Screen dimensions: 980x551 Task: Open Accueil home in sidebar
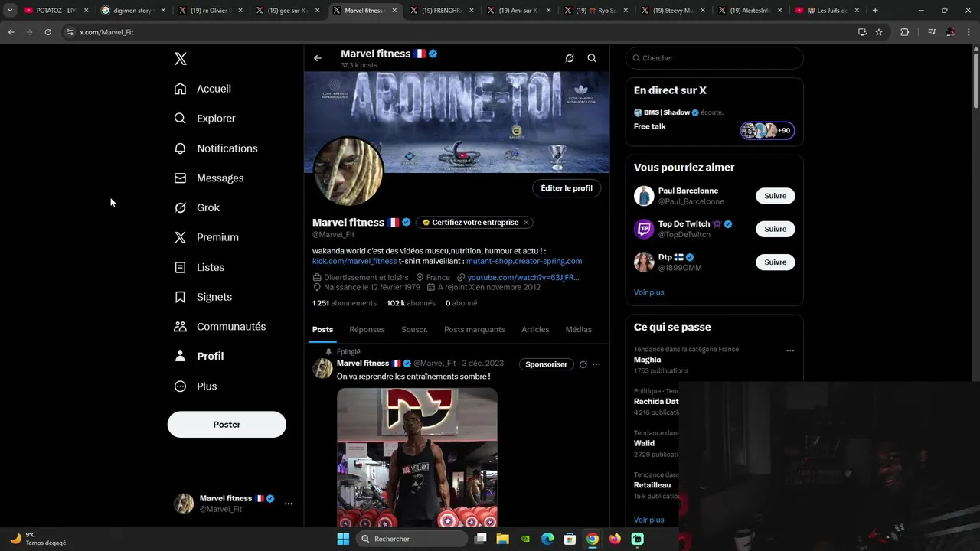point(202,89)
